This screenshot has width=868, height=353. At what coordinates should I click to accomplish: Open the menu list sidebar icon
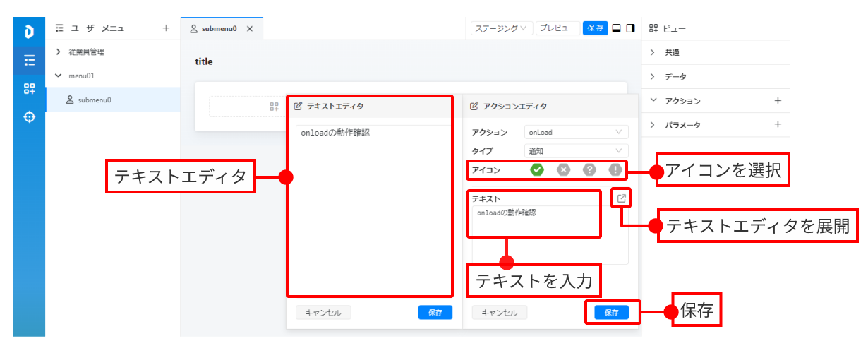(30, 60)
